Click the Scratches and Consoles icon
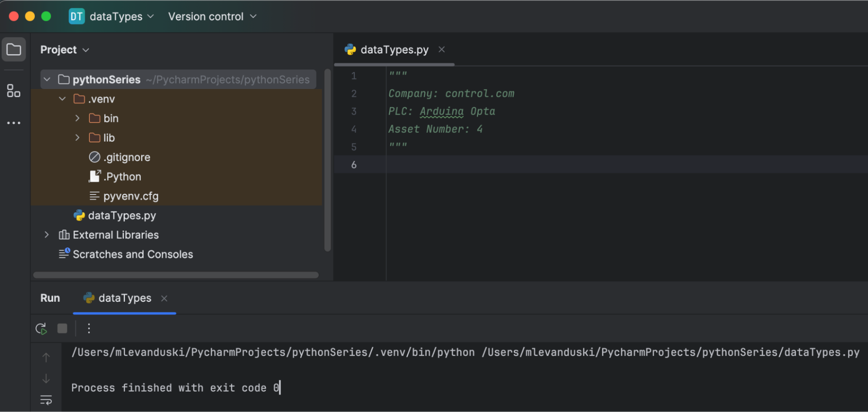Screen dimensions: 868x412 [64, 254]
